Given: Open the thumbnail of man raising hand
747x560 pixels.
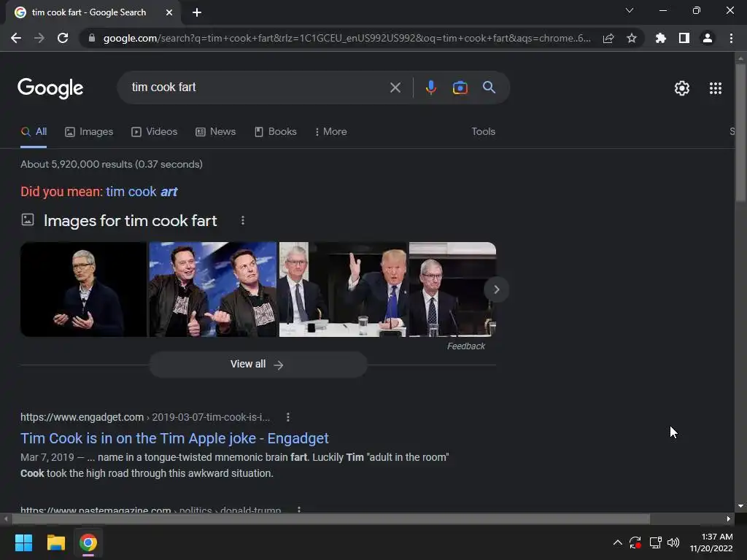Looking at the screenshot, I should coord(343,289).
